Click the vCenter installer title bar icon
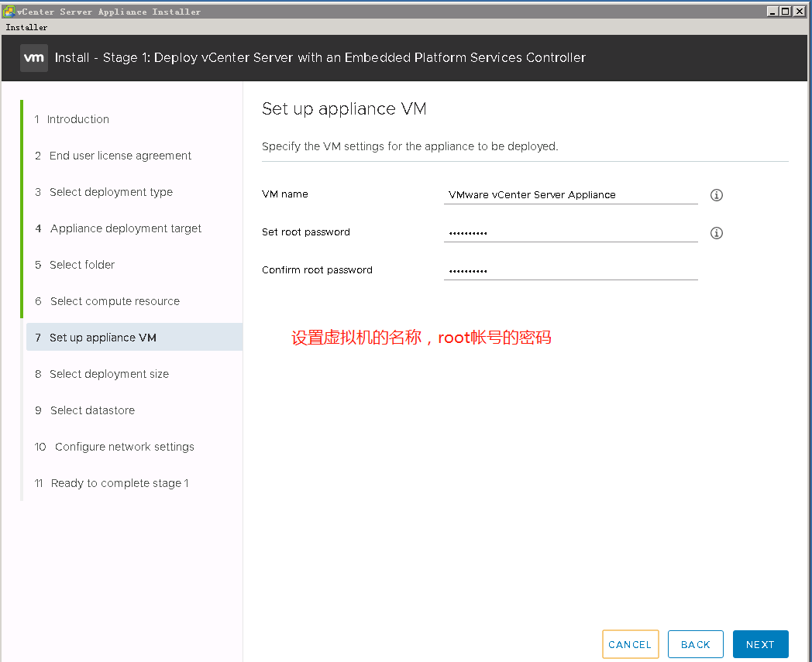 9,11
